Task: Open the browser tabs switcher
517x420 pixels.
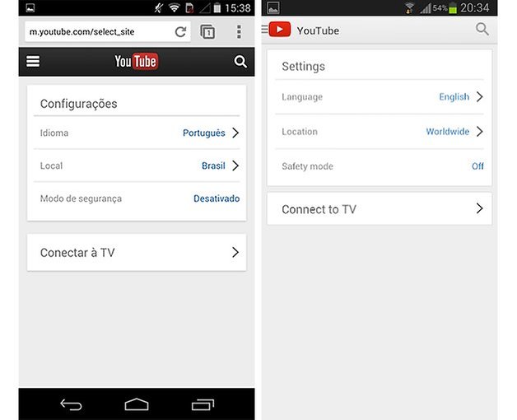Action: pyautogui.click(x=207, y=32)
